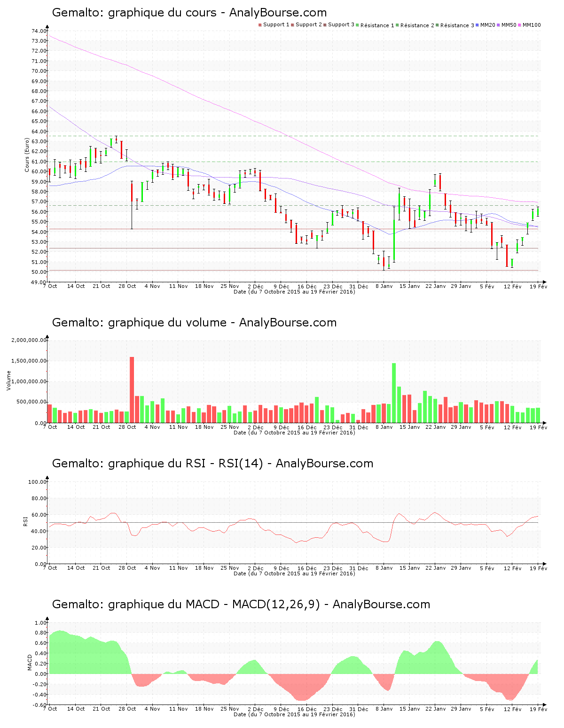
Task: Click the Résistance 2 legend entry
Action: (x=415, y=25)
